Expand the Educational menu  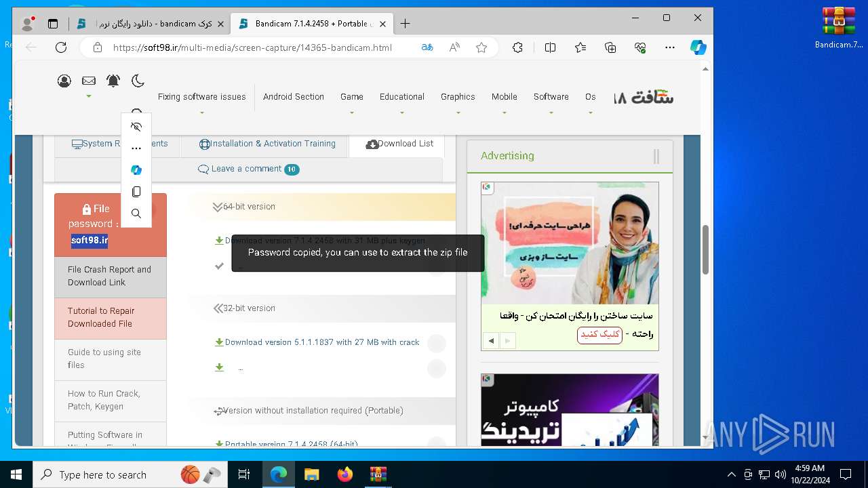coord(402,97)
